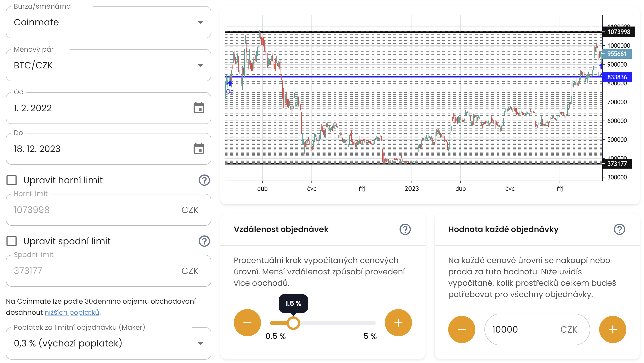The height and width of the screenshot is (363, 644).
Task: Click the minus button to decrease order distance
Action: pyautogui.click(x=247, y=322)
